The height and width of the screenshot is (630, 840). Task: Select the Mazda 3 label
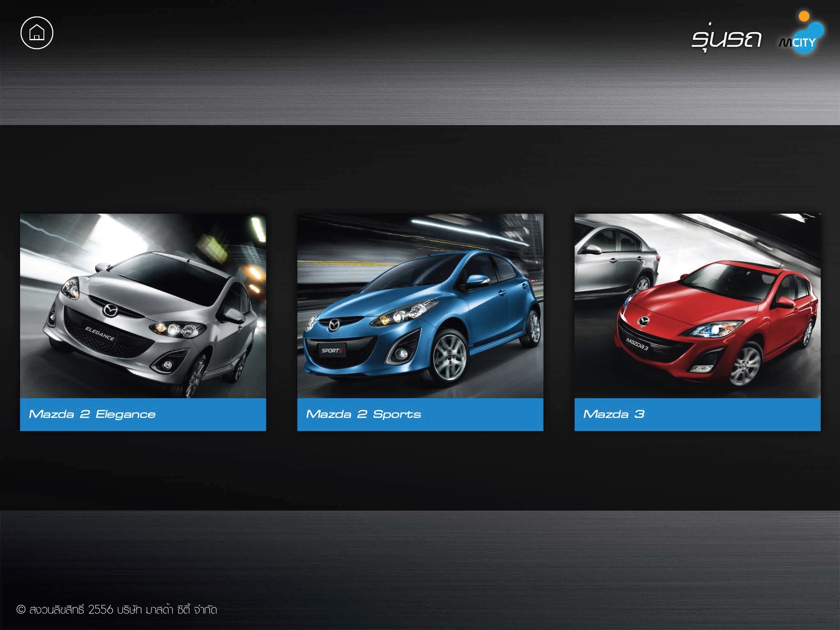coord(698,415)
